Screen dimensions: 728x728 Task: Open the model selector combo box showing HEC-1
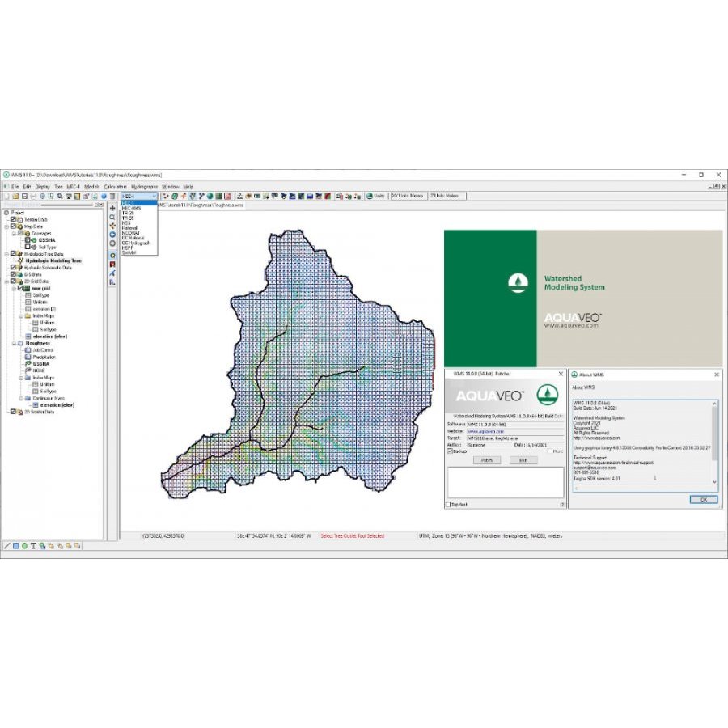pos(139,196)
